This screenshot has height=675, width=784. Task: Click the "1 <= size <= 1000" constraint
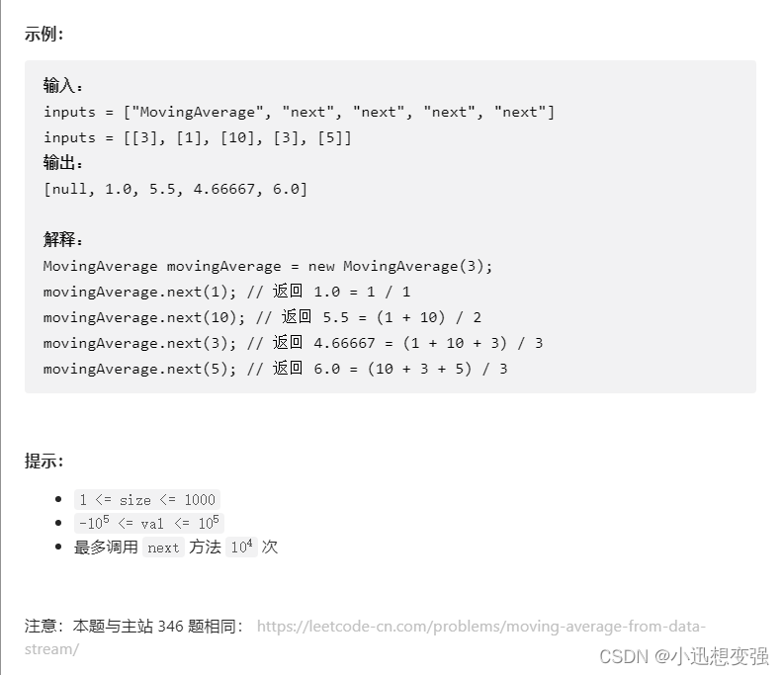147,499
